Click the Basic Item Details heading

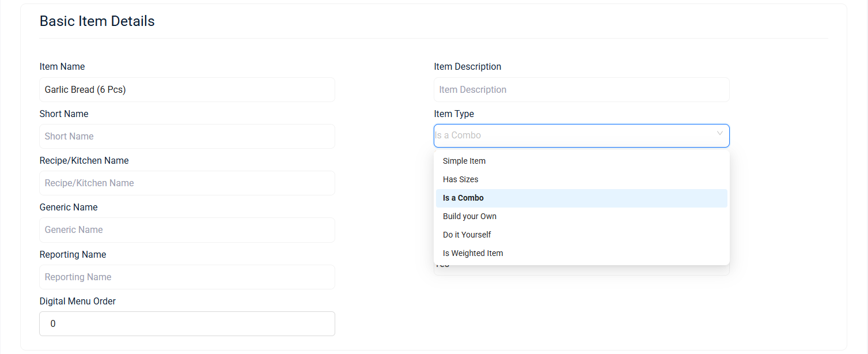97,21
